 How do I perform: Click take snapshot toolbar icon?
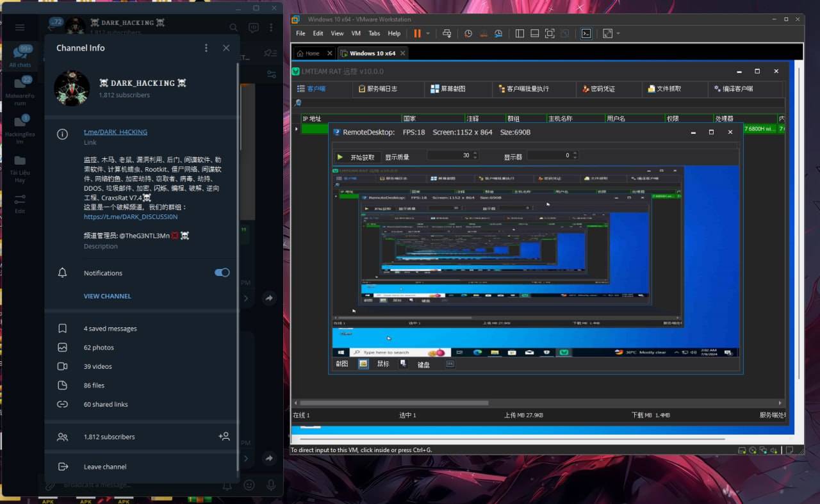[x=468, y=33]
